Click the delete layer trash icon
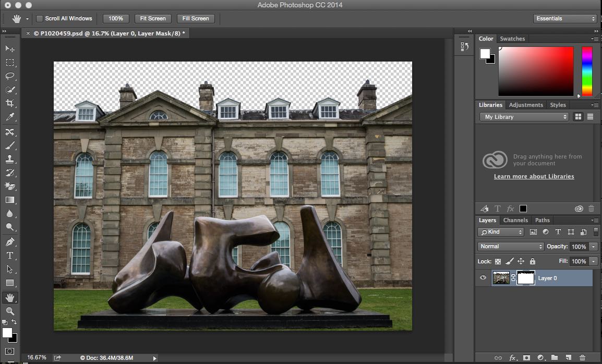 tap(582, 358)
